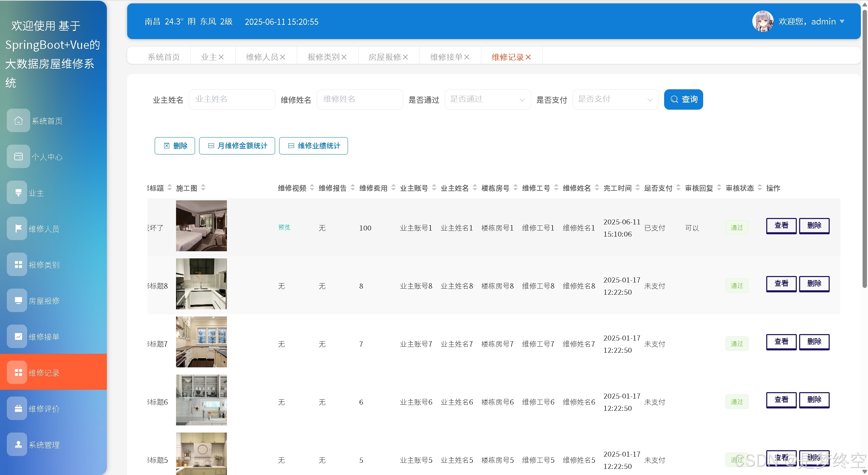868x475 pixels.
Task: Click the 个人中心 card icon in sidebar
Action: click(x=18, y=157)
